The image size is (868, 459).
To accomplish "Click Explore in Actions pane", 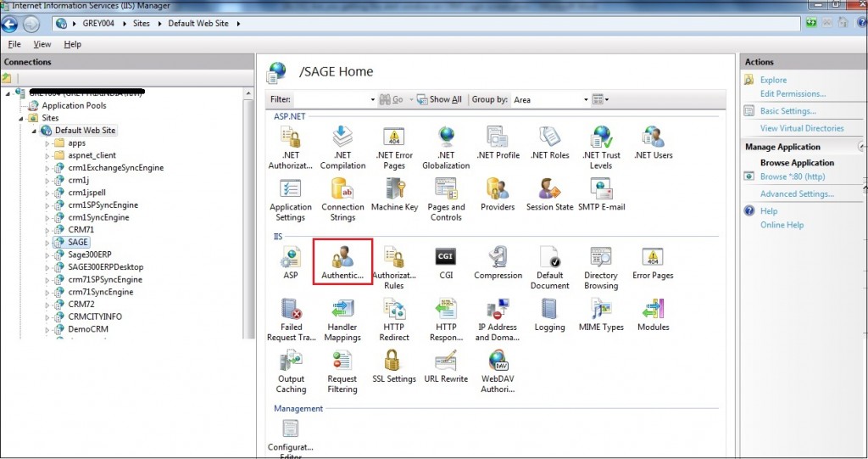I will 773,80.
